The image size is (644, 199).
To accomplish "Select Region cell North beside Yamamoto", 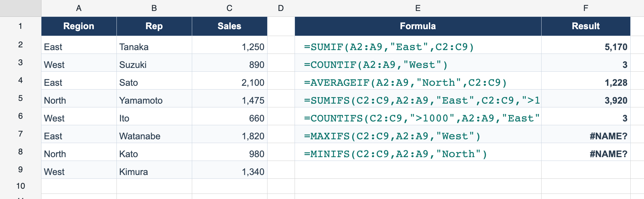I will click(x=79, y=98).
